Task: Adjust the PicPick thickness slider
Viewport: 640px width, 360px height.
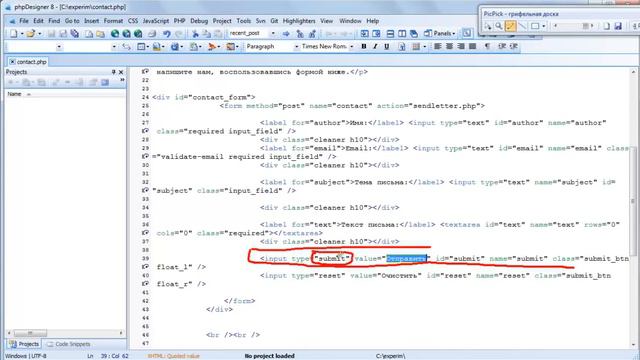Action: (573, 26)
